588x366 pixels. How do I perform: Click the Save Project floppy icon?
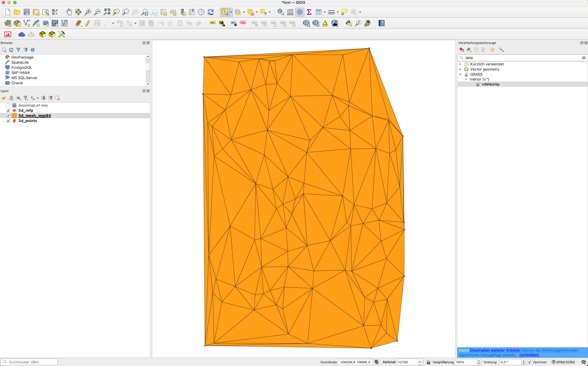coord(27,12)
